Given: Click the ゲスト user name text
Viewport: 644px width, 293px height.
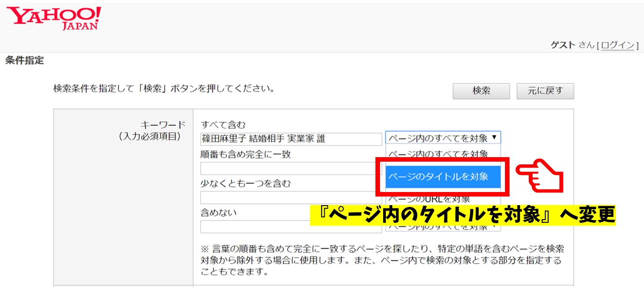Looking at the screenshot, I should tap(563, 45).
